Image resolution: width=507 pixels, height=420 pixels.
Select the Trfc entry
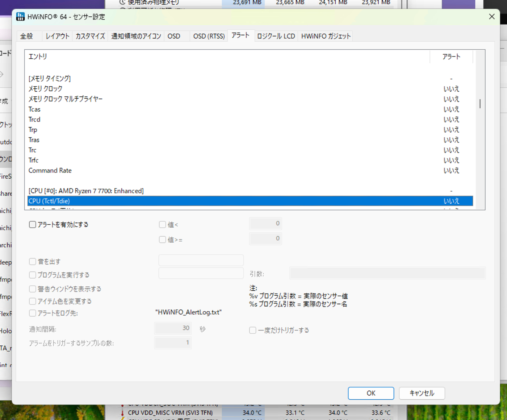pos(250,160)
